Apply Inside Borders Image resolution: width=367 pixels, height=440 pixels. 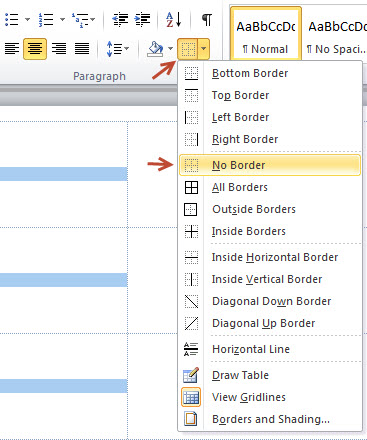(270, 231)
